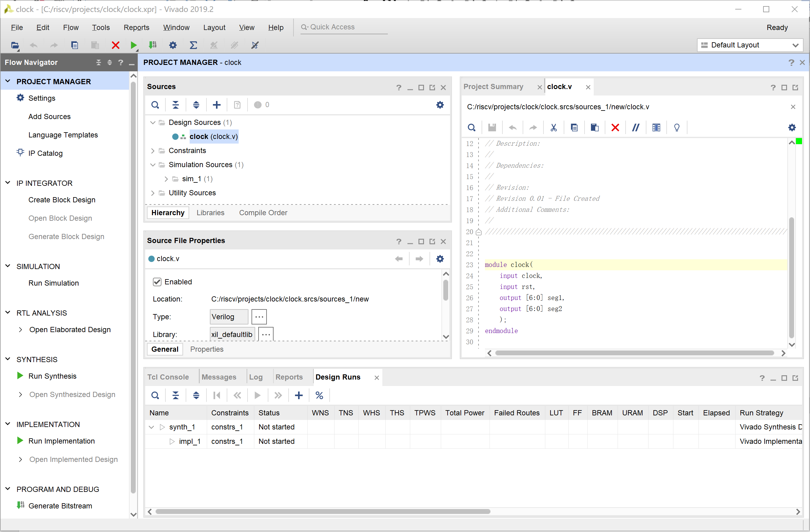The image size is (810, 532).
Task: Uncheck the Enabled checkbox for clock.v
Action: pos(157,282)
